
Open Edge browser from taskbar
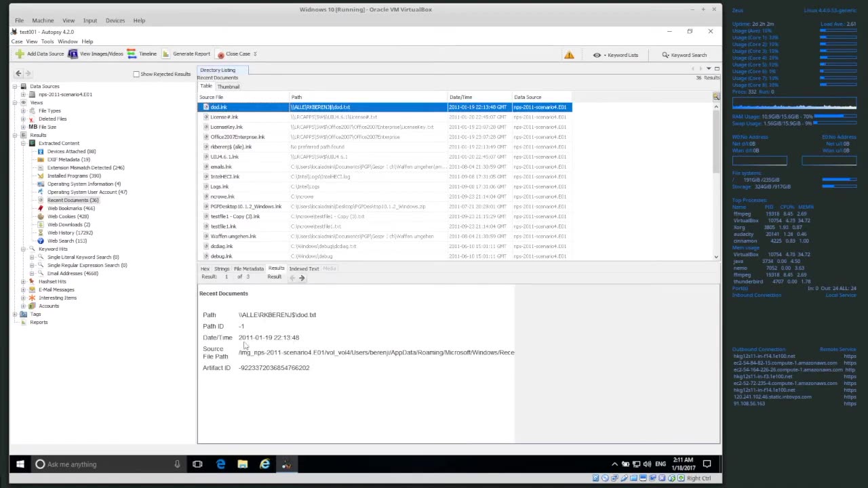(220, 464)
